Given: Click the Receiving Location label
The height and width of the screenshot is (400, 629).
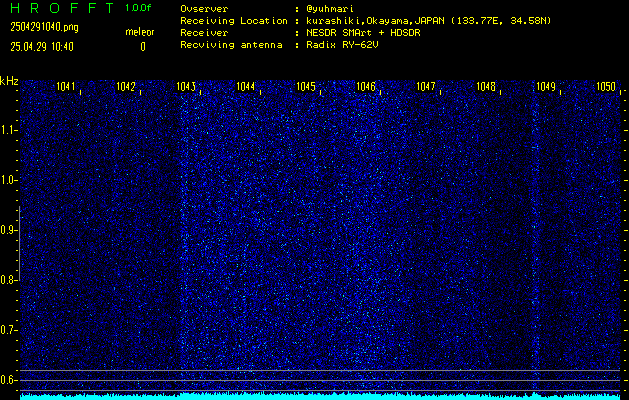Looking at the screenshot, I should coord(234,21).
